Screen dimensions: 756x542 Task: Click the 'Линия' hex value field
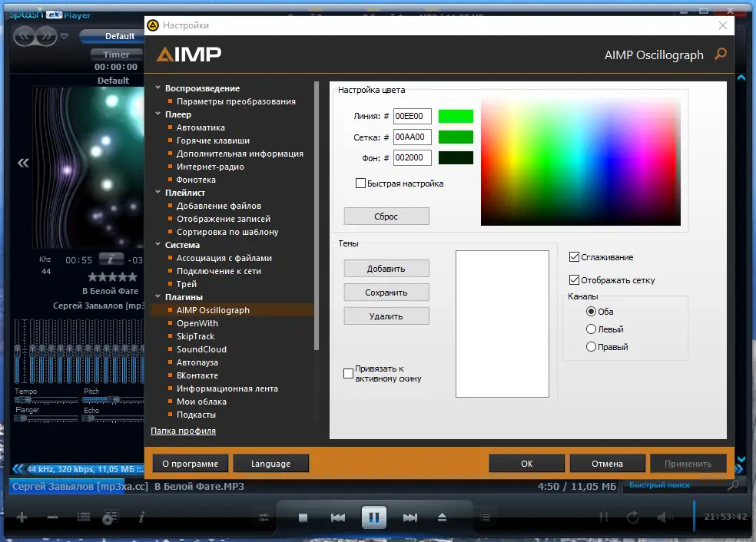point(413,116)
